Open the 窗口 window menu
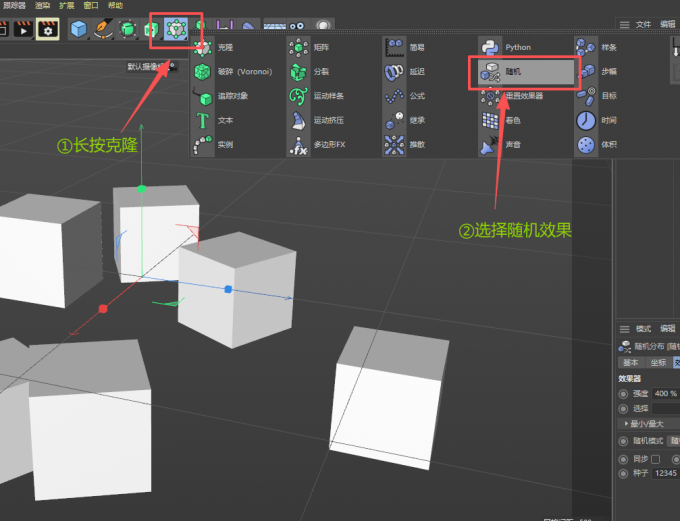This screenshot has height=521, width=680. point(91,5)
